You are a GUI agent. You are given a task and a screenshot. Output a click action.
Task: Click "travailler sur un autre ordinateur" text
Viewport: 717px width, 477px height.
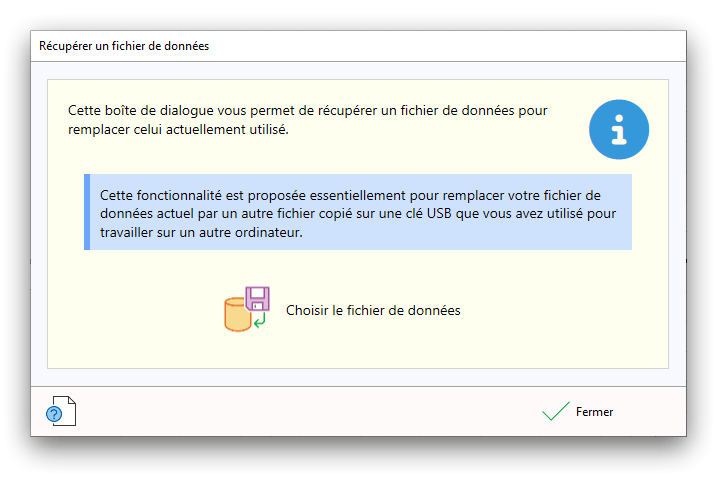[200, 231]
